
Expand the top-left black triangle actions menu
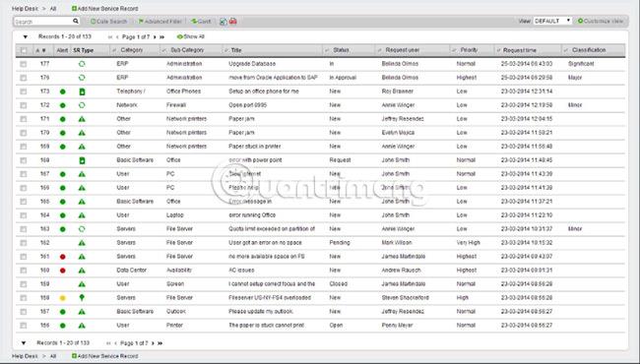(x=26, y=37)
